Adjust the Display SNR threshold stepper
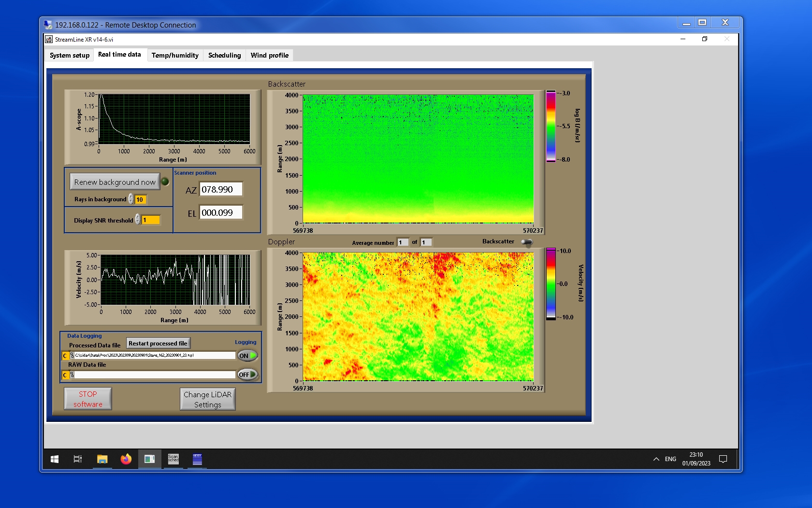Screen dimensions: 812x508 138,220
